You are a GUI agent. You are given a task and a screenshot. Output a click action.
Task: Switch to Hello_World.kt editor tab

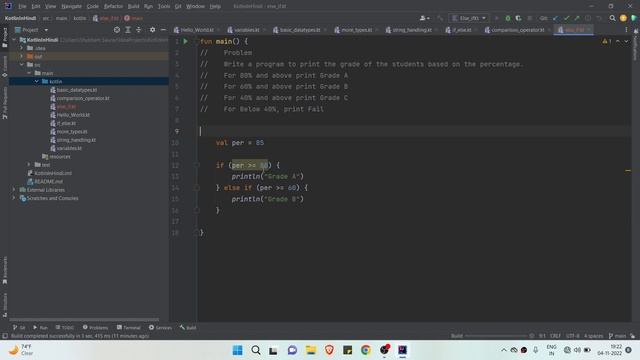(x=197, y=30)
